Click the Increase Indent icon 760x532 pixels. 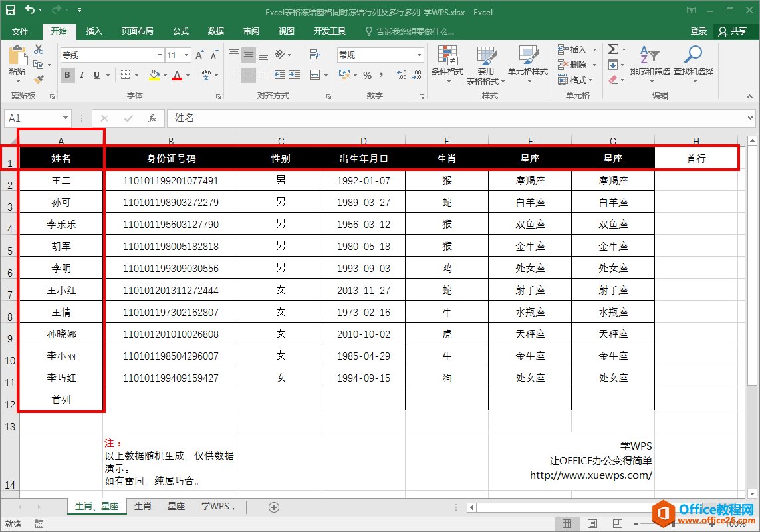pyautogui.click(x=295, y=75)
